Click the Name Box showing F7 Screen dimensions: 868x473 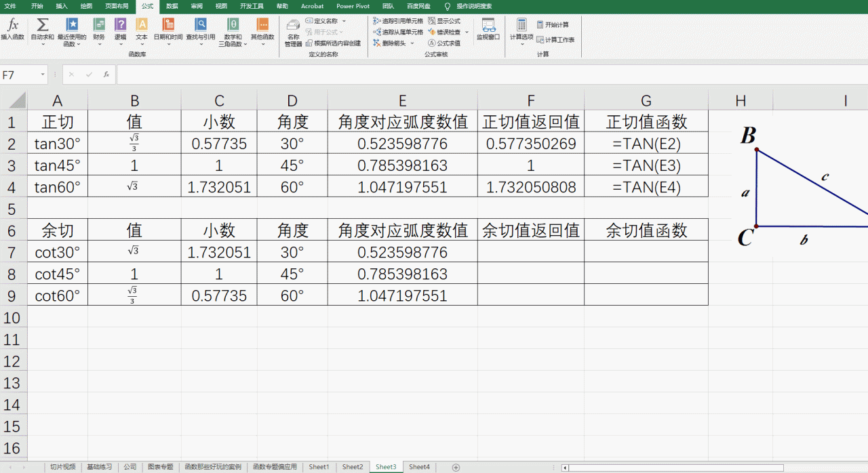(x=19, y=75)
